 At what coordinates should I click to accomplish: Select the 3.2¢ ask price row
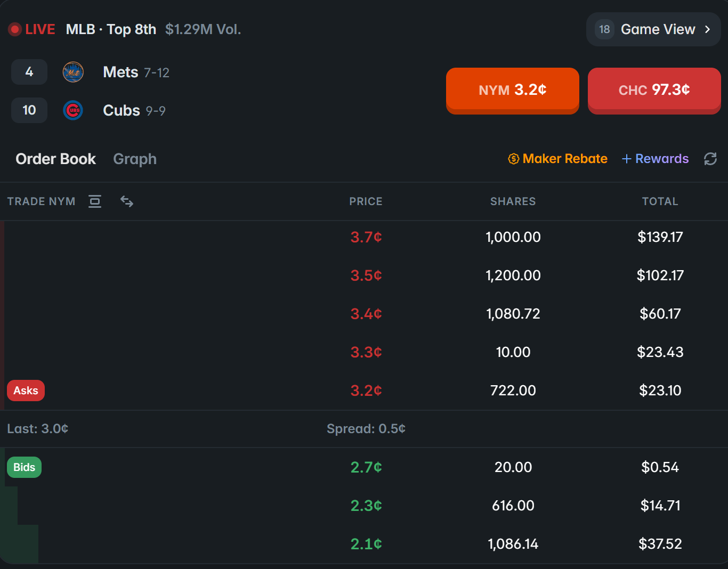click(364, 391)
